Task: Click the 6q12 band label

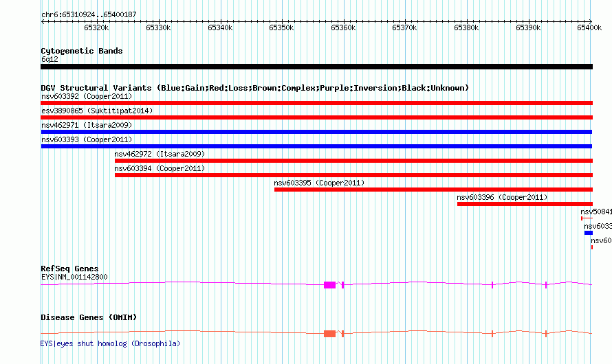Action: 50,59
